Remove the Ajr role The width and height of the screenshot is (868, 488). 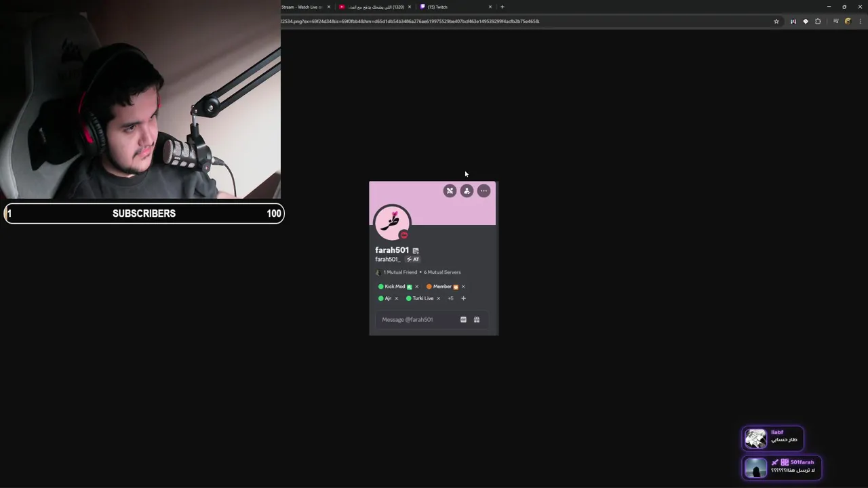[x=397, y=298]
